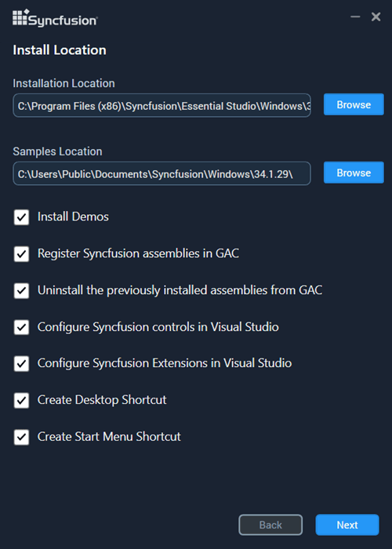
Task: Untick the box beside Create Desktop Shortcut
Action: pyautogui.click(x=21, y=400)
